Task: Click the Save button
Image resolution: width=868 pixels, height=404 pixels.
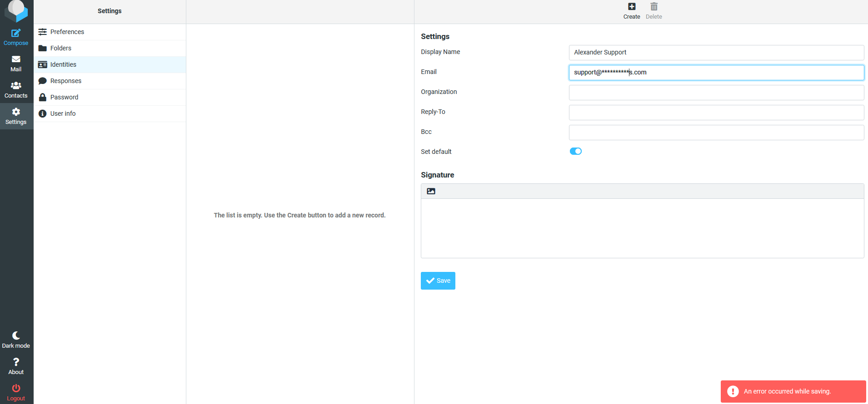Action: [x=438, y=281]
